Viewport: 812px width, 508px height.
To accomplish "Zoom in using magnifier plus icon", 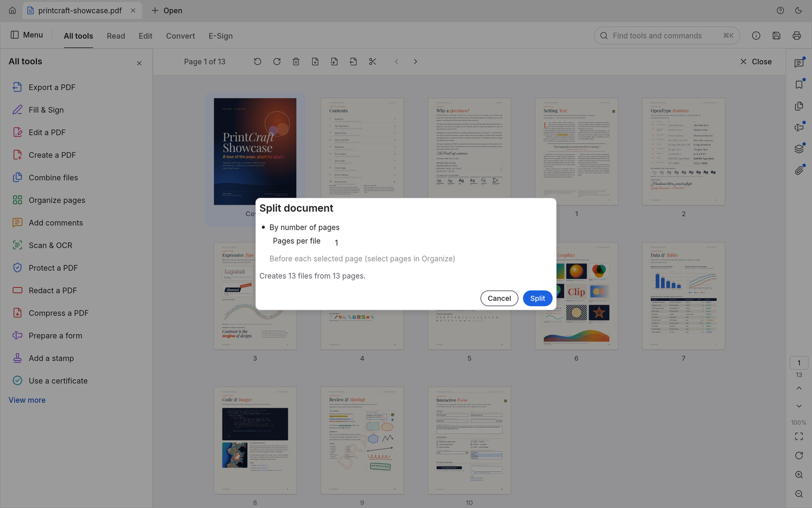I will pos(799,475).
